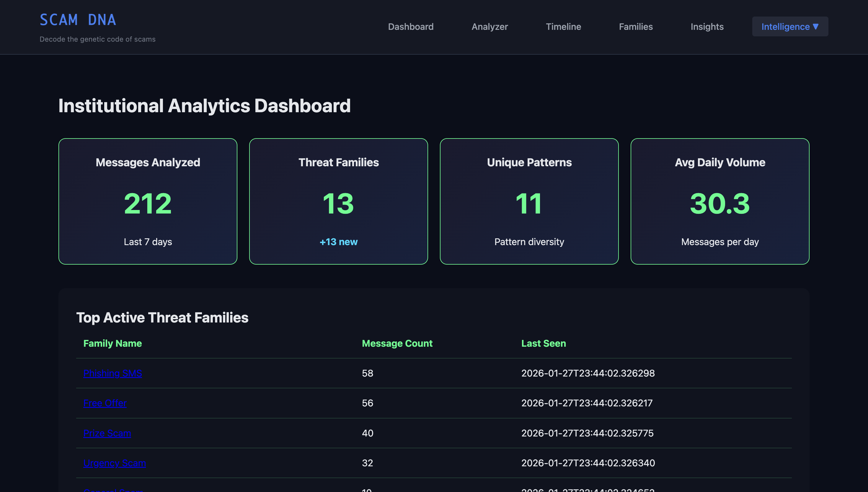
Task: Open the Prize Scam family link
Action: (107, 433)
